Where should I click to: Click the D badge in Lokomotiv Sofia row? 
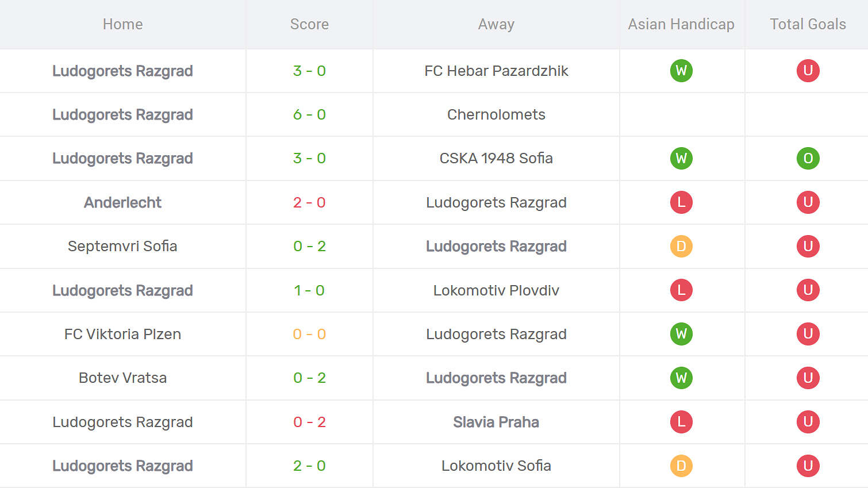(x=681, y=466)
